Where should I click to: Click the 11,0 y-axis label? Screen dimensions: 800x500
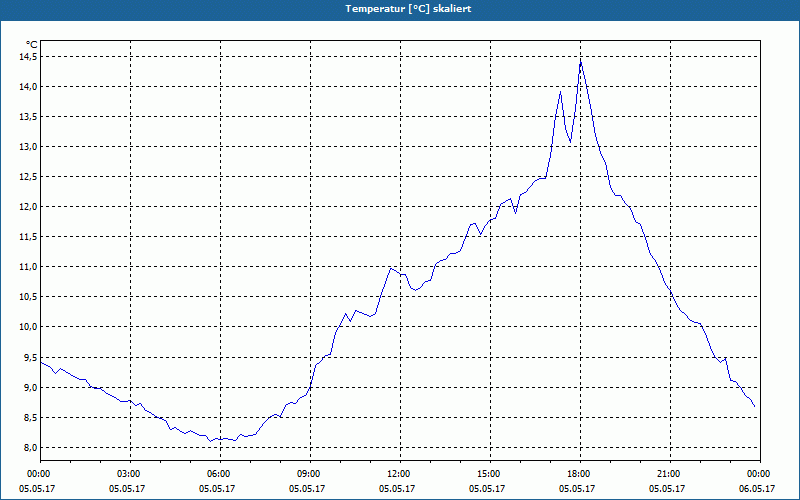[x=28, y=267]
